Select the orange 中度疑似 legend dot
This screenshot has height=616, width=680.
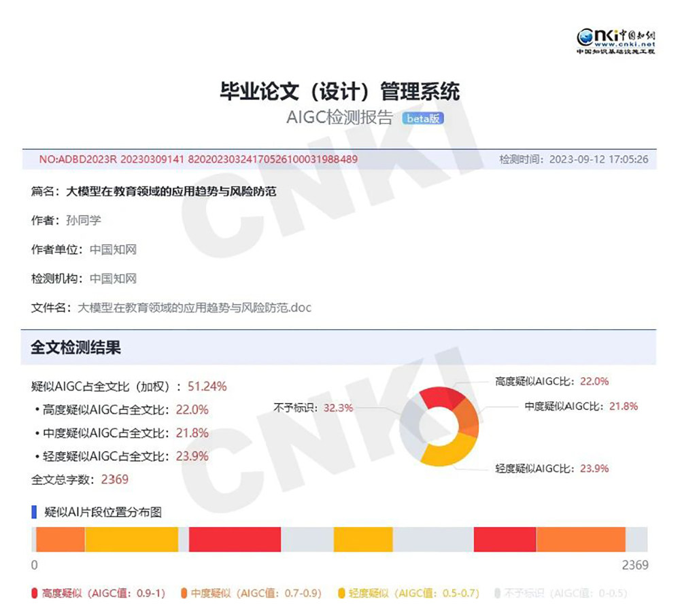tap(184, 593)
